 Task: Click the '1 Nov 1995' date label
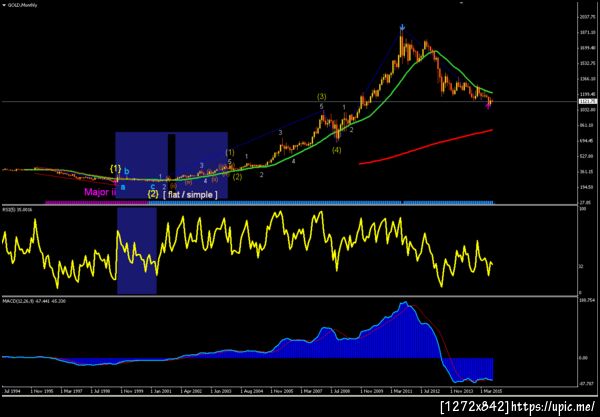point(42,391)
